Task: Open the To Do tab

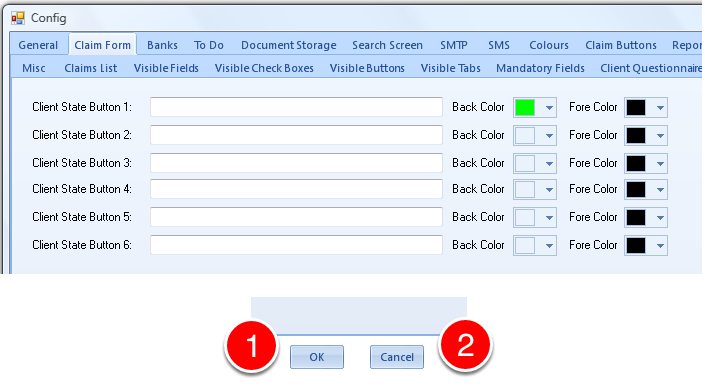Action: click(209, 45)
